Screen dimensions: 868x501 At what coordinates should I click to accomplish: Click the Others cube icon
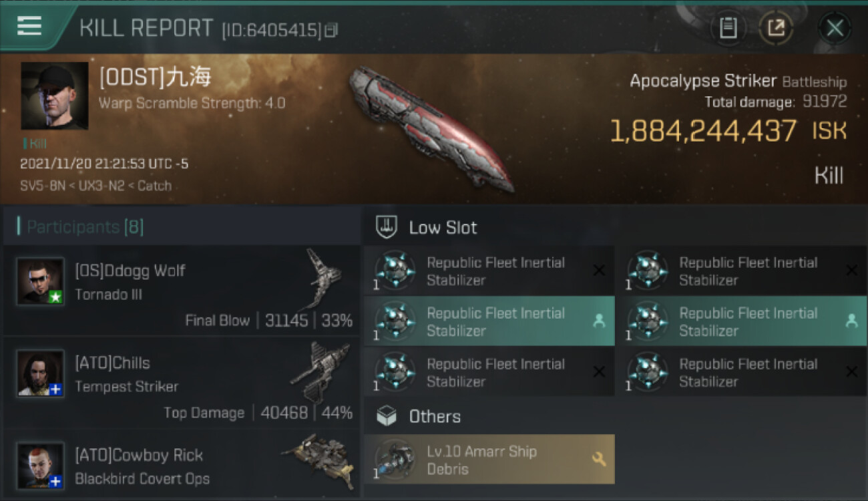(387, 417)
